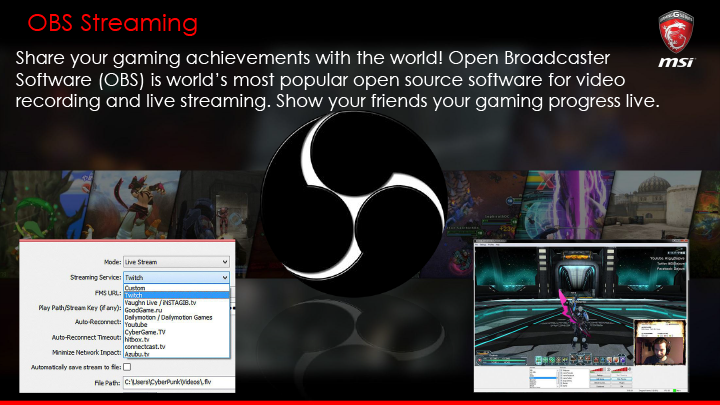Click the "Streaming Service:" label
Screen dimensions: 720x405
point(96,277)
